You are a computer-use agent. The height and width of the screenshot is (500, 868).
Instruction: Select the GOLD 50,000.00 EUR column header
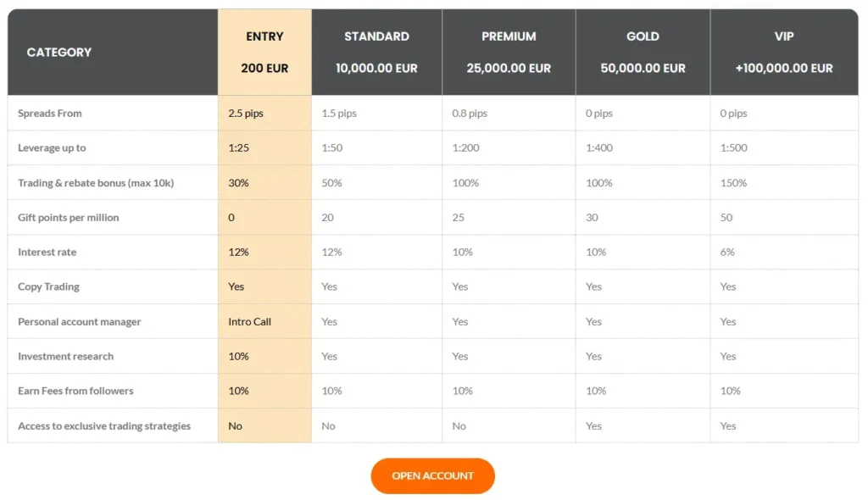pos(642,52)
